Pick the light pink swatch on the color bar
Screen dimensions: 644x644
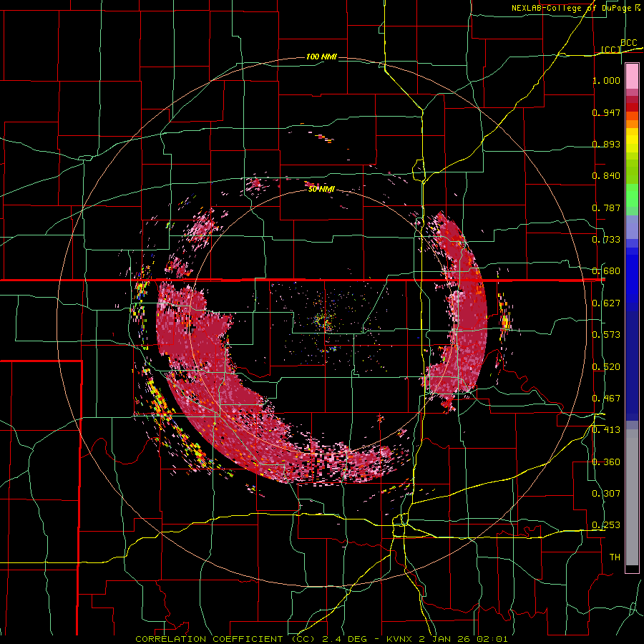click(x=632, y=77)
